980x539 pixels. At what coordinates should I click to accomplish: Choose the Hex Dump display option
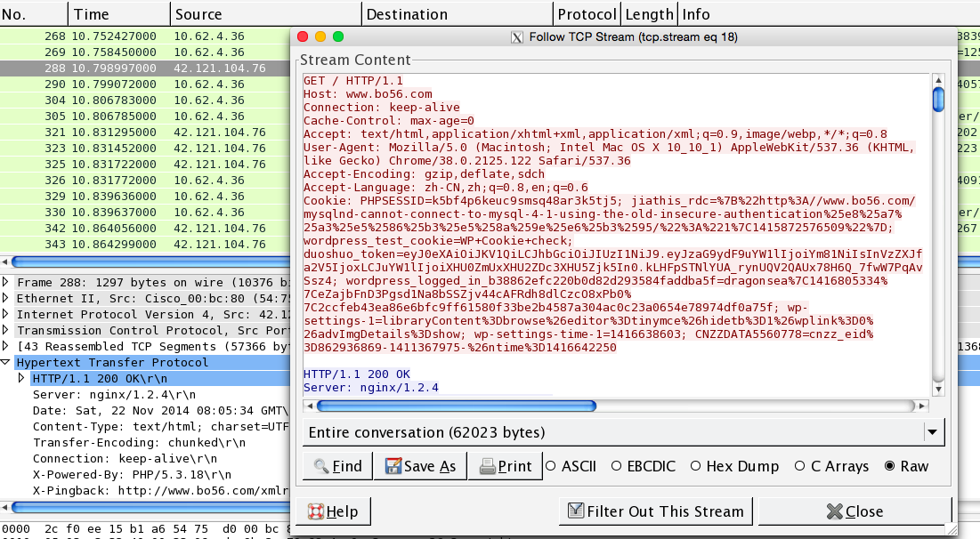696,466
